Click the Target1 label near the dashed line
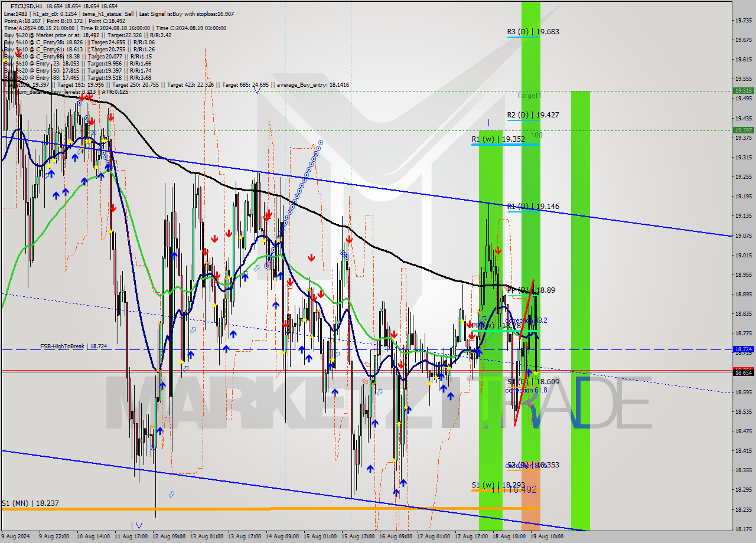 tap(529, 95)
